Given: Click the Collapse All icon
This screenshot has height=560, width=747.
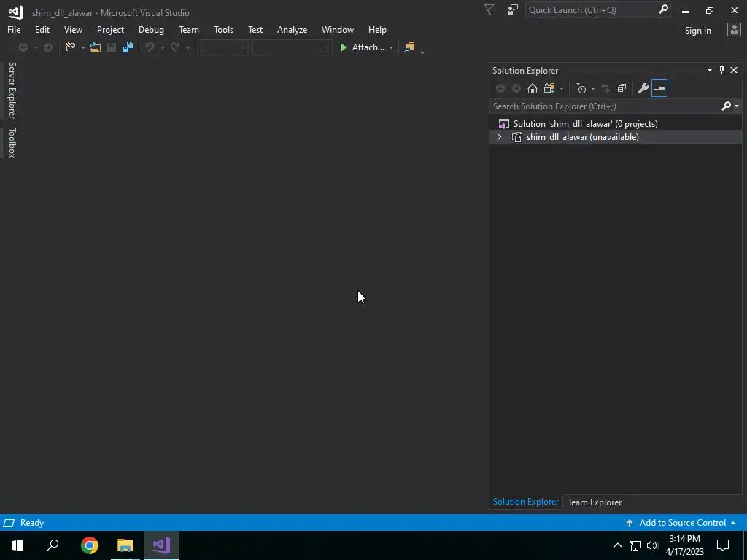Looking at the screenshot, I should point(622,88).
